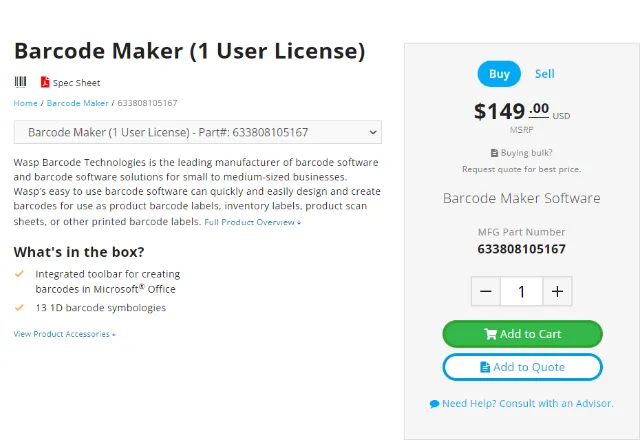Increase quantity with the plus button
Image resolution: width=640 pixels, height=440 pixels.
coord(557,291)
